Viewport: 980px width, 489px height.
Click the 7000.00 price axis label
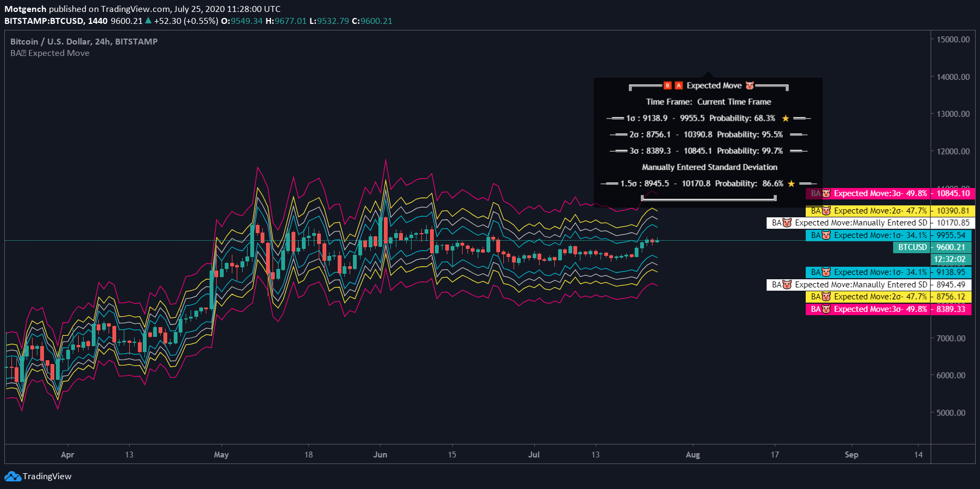951,338
